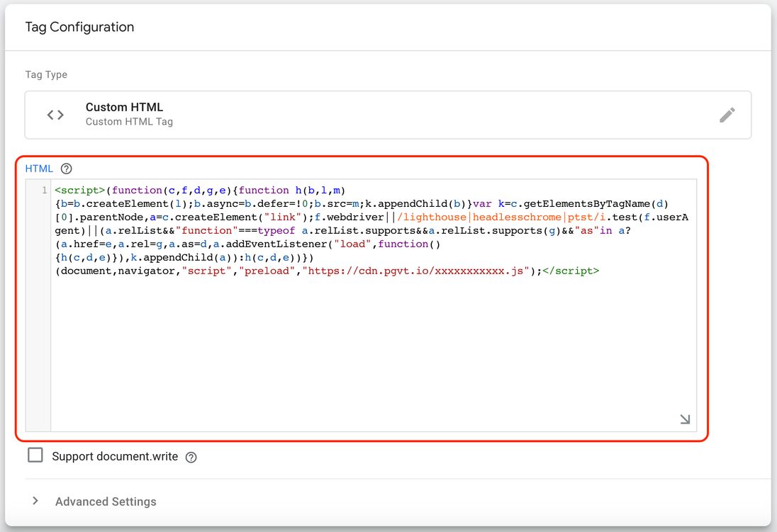Expand the editor with the diagonal arrow icon
The width and height of the screenshot is (777, 532).
coord(683,419)
